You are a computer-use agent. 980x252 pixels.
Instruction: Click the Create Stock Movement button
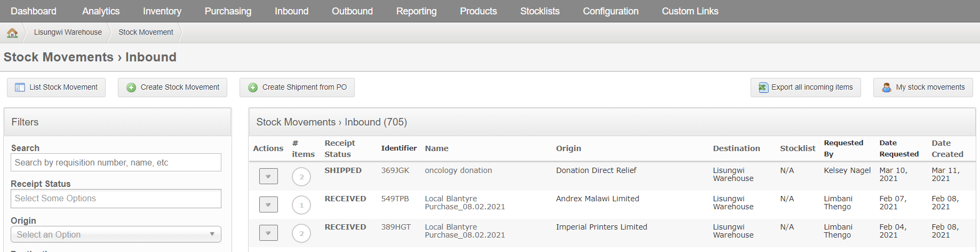pos(172,87)
